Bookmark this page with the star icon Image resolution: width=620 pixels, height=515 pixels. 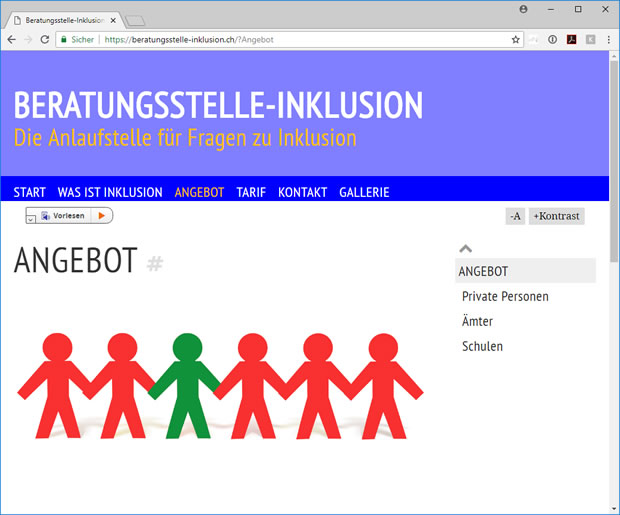tap(516, 39)
